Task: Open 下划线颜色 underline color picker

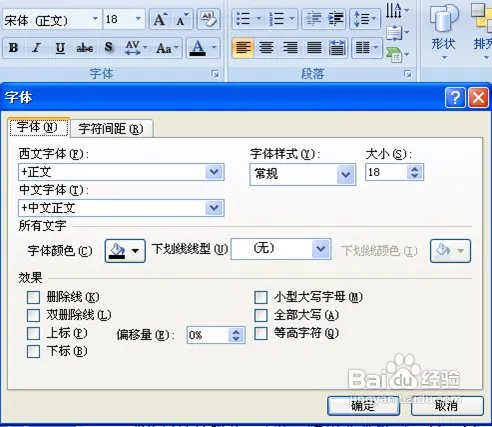Action: [x=450, y=251]
